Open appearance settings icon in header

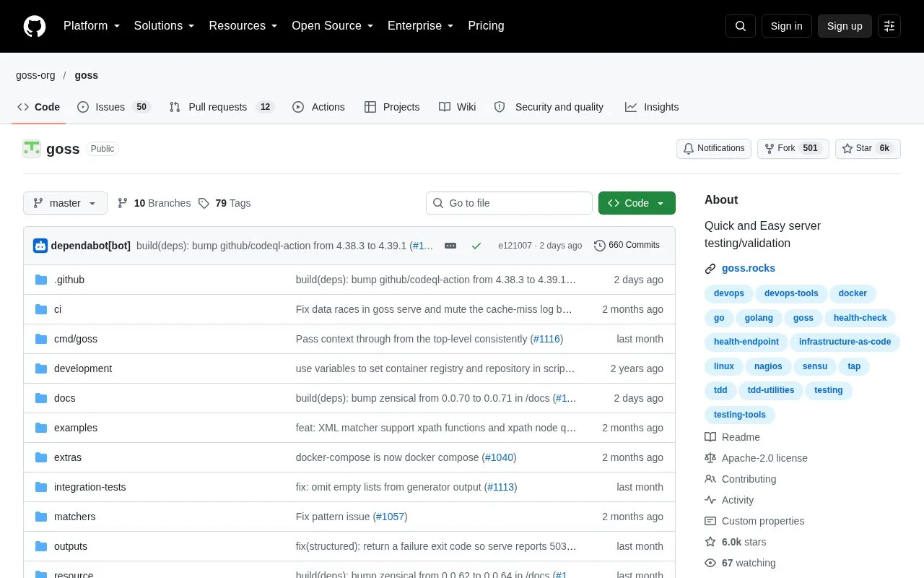click(x=889, y=26)
